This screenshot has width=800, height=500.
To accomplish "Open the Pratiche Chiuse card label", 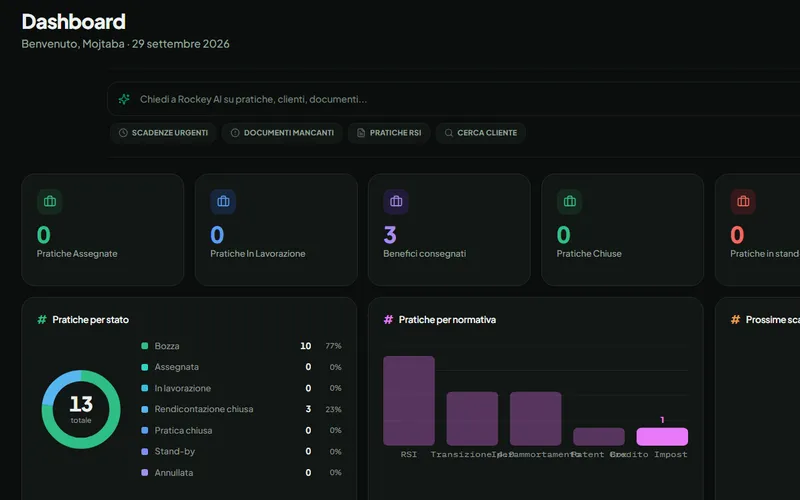I will (589, 254).
